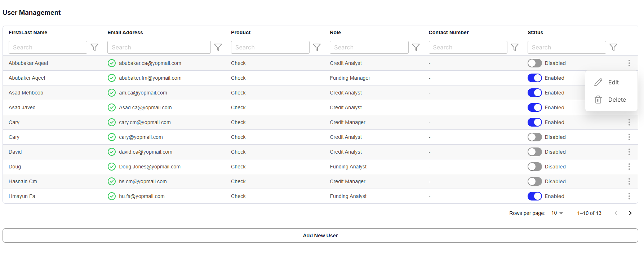The width and height of the screenshot is (644, 260).
Task: Click verified check icon for hs.cm@yopmail.com
Action: coord(112,181)
